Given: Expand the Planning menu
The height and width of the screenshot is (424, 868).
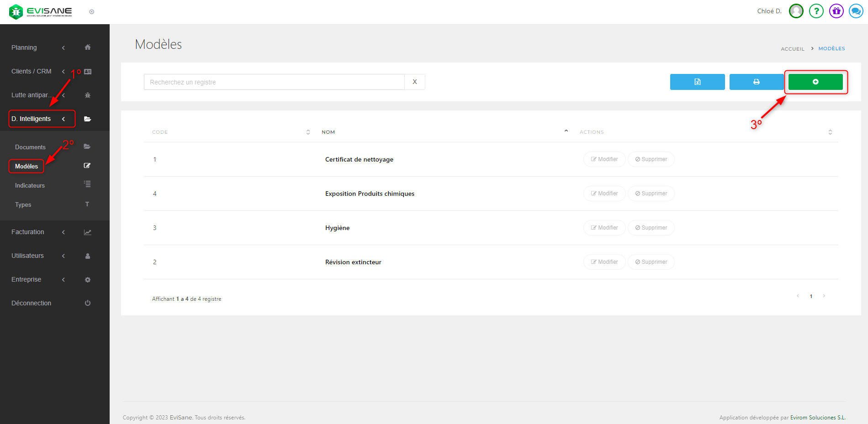Looking at the screenshot, I should coord(24,47).
